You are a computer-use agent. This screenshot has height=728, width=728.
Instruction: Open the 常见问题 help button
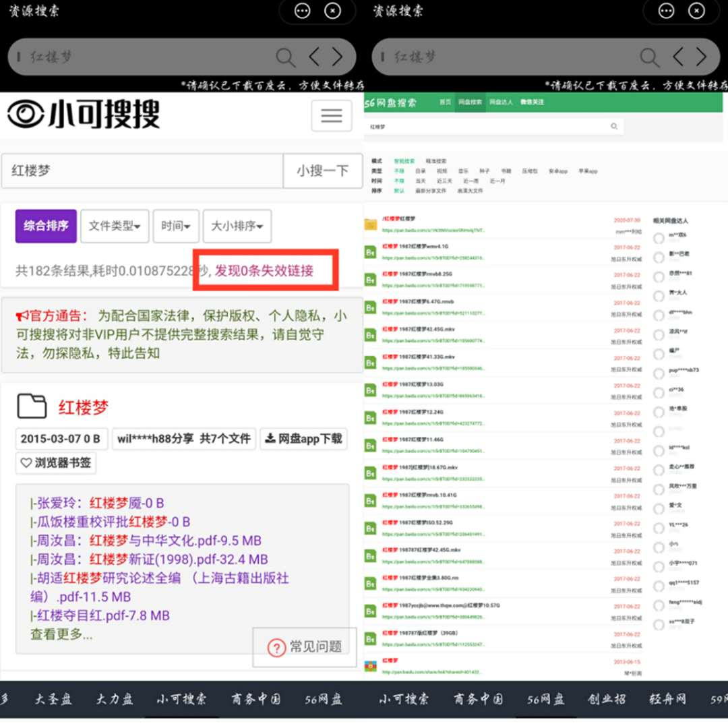(x=305, y=646)
